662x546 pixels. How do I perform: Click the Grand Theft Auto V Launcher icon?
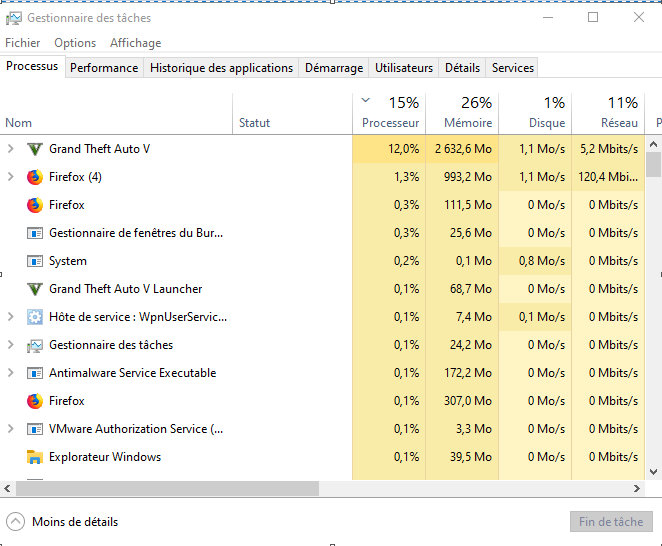(35, 289)
